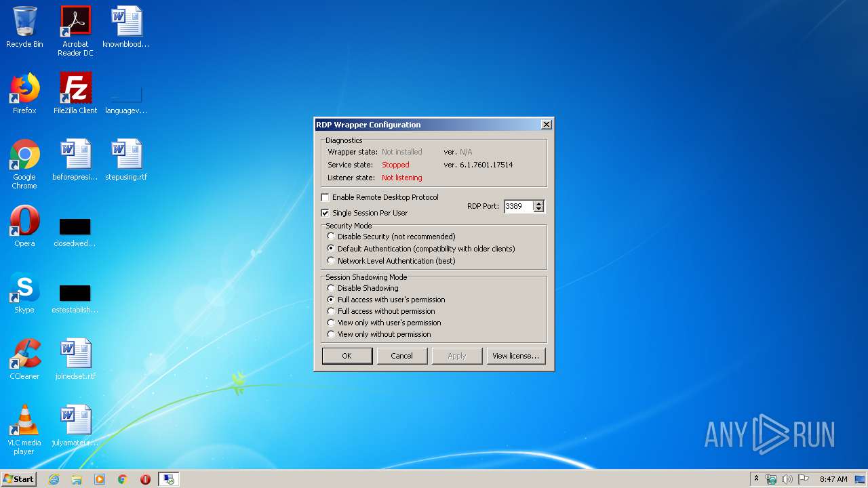868x488 pixels.
Task: Select Disable Security (not recommended)
Action: pos(331,237)
